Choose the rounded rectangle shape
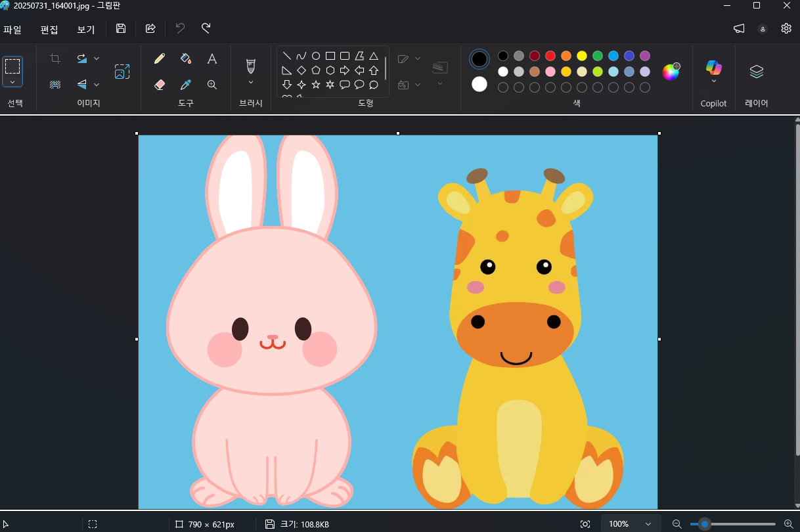 coord(345,56)
